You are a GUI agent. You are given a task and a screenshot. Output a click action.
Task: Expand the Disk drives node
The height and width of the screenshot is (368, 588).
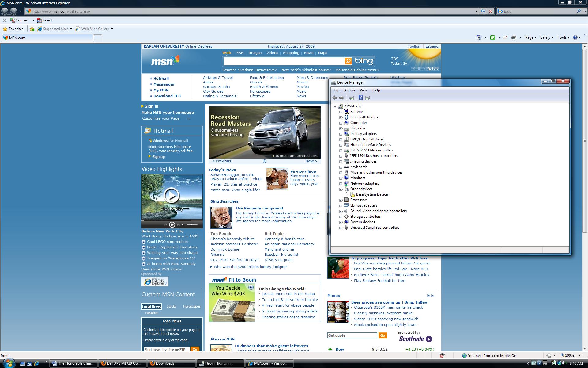tap(341, 128)
